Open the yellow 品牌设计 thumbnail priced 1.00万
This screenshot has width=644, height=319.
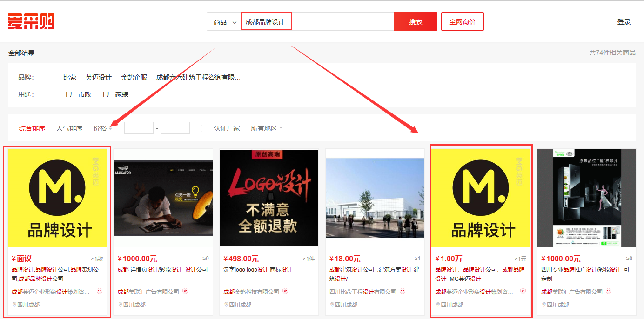point(481,198)
